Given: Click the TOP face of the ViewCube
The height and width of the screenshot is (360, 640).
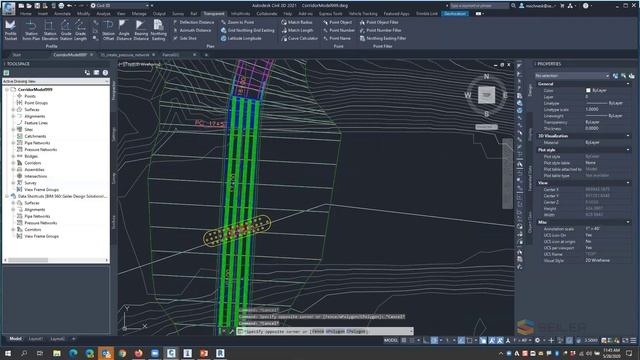Looking at the screenshot, I should (x=487, y=95).
